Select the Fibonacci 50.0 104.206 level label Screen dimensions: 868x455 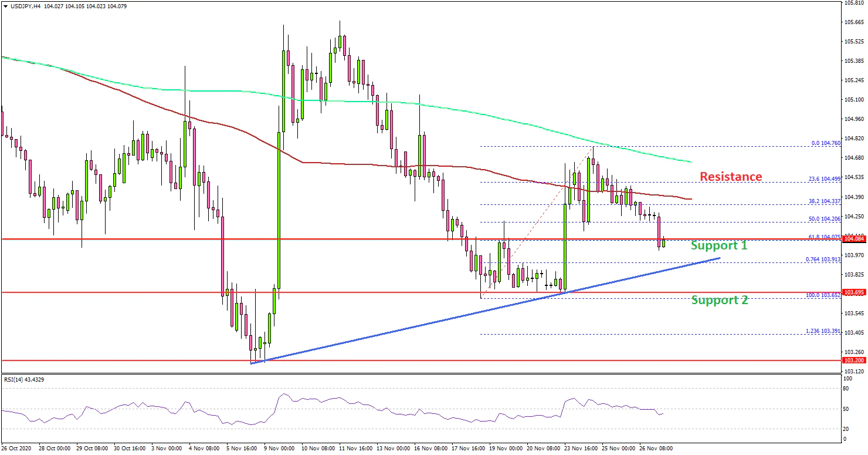(x=823, y=218)
